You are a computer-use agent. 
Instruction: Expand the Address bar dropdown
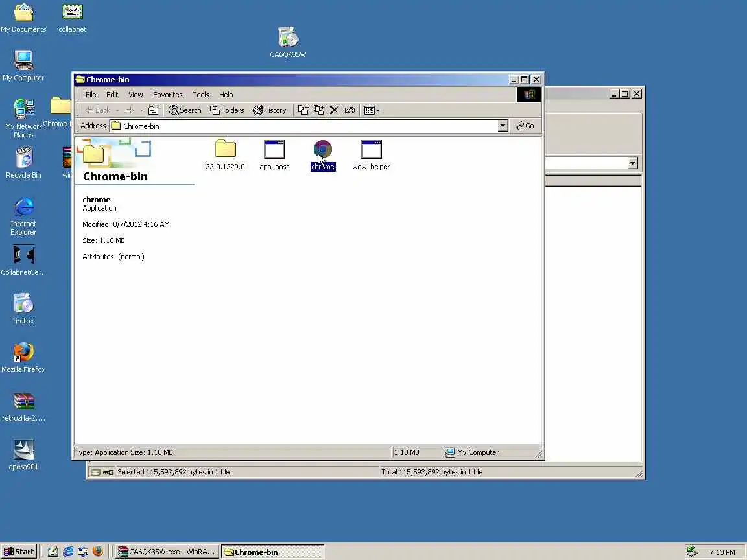click(503, 126)
